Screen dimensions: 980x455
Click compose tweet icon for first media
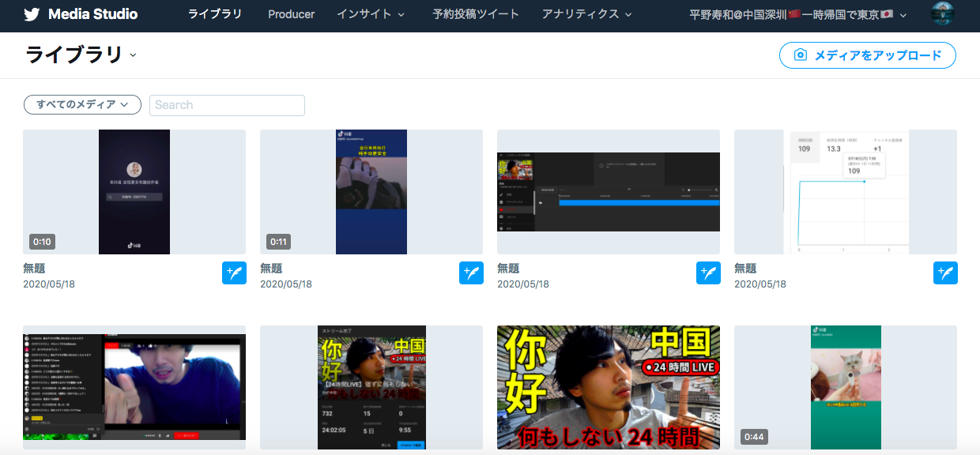coord(234,273)
